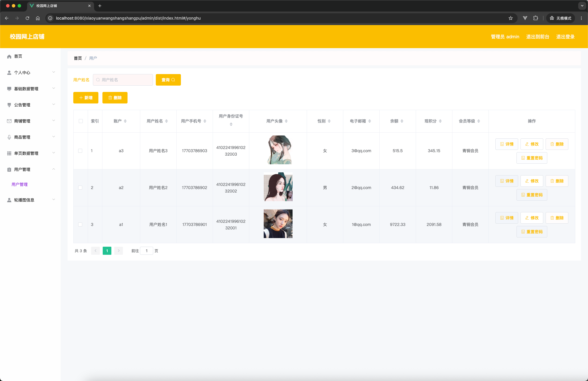Click the 商品管理 microphone icon
Screen dimensions: 588x381
click(9, 137)
